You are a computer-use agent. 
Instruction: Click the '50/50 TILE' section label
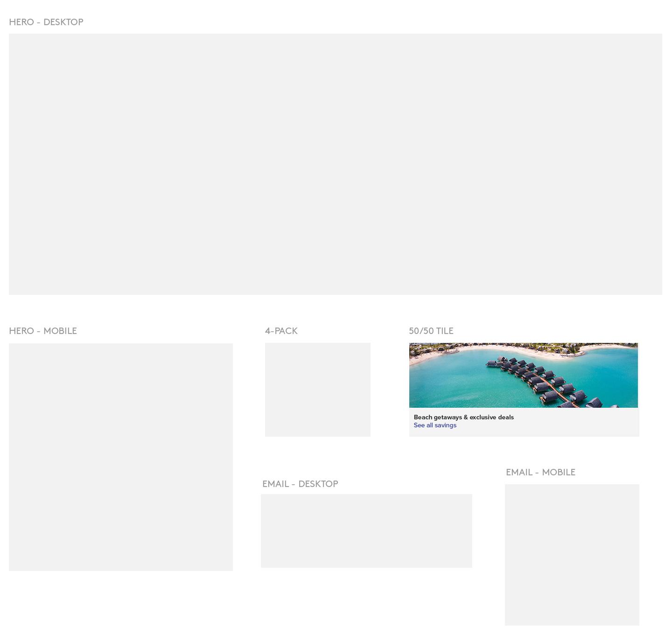coord(431,331)
